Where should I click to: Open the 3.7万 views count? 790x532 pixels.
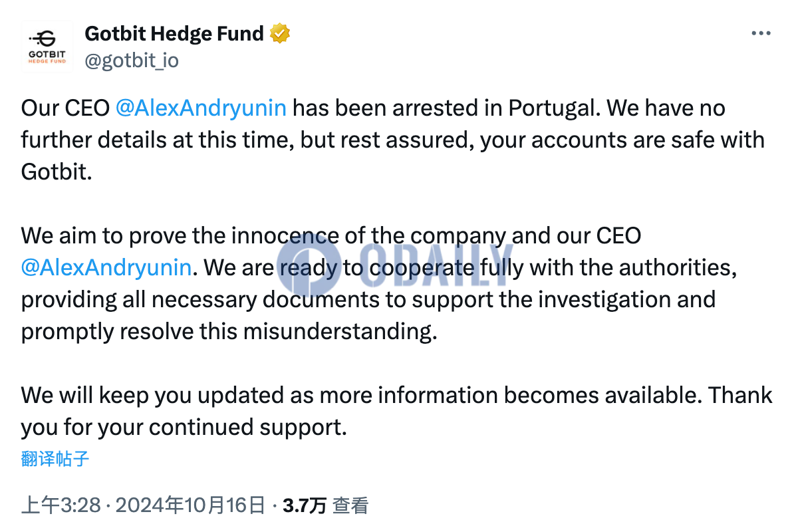[305, 505]
